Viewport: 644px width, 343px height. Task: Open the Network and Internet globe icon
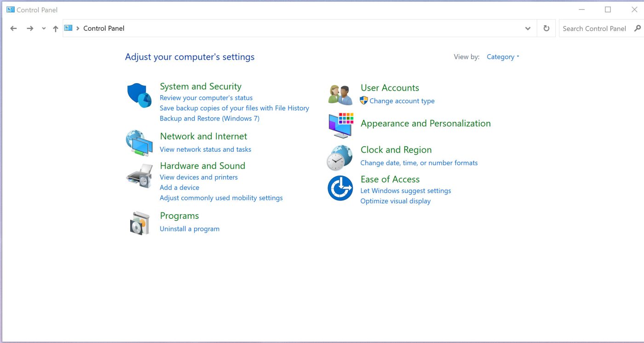click(139, 143)
